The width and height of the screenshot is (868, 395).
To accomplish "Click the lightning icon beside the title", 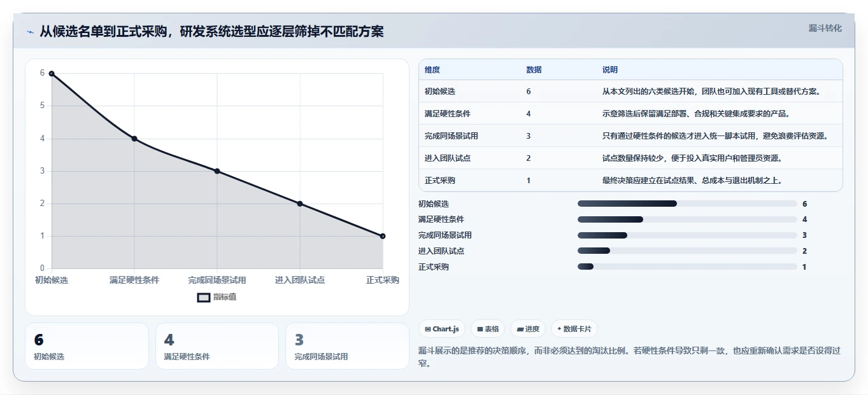I will click(x=30, y=32).
